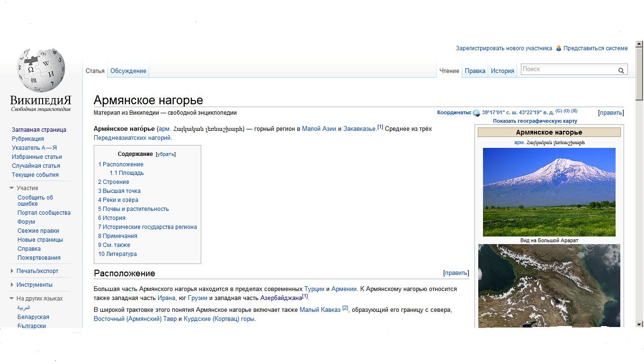644x364 pixels.
Task: Switch to the Обсуждение tab
Action: (128, 71)
